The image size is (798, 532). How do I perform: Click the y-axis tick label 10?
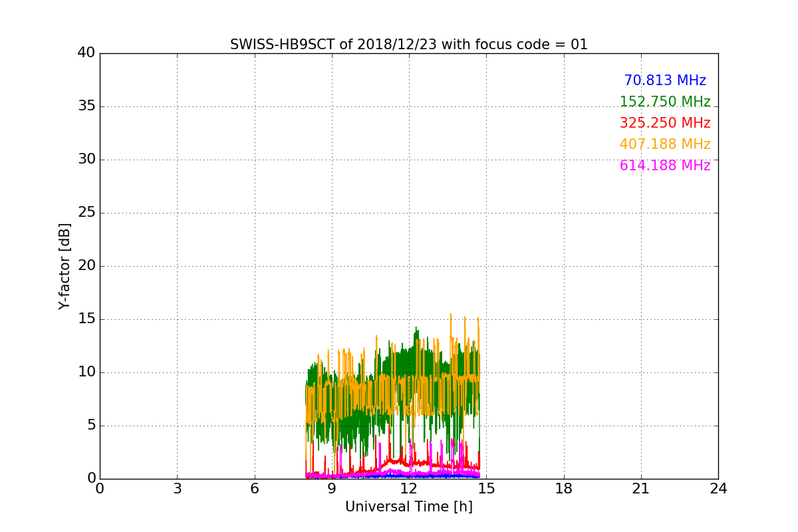[86, 372]
